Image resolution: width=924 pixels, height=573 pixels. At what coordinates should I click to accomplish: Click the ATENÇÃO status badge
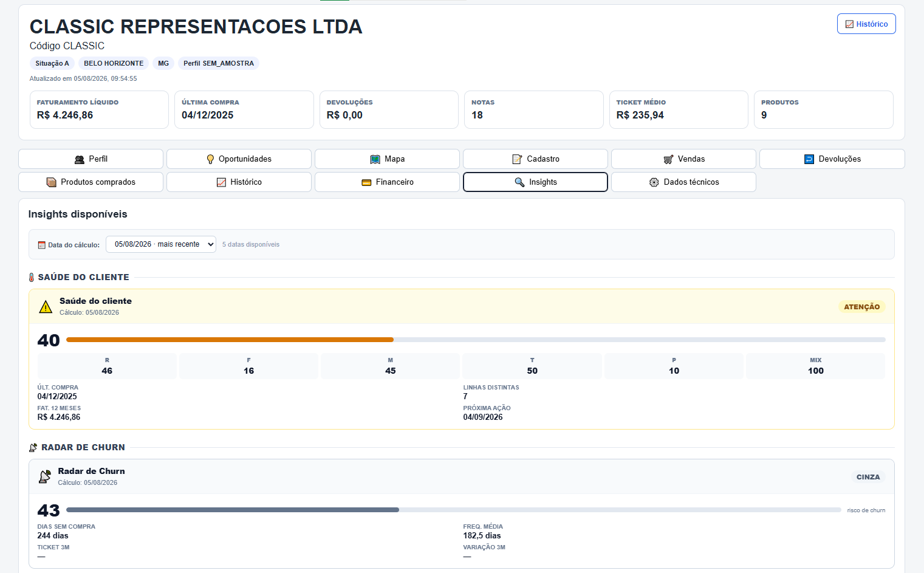(x=861, y=307)
